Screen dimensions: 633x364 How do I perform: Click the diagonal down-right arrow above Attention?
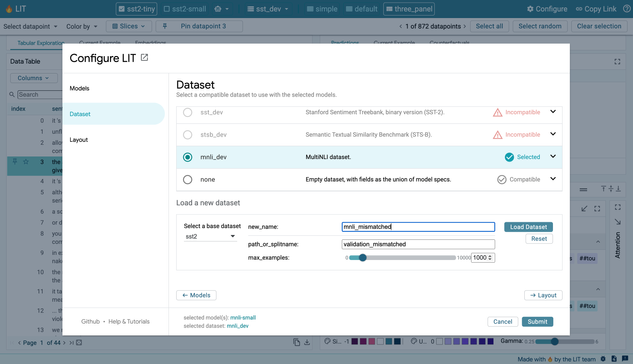point(618,222)
